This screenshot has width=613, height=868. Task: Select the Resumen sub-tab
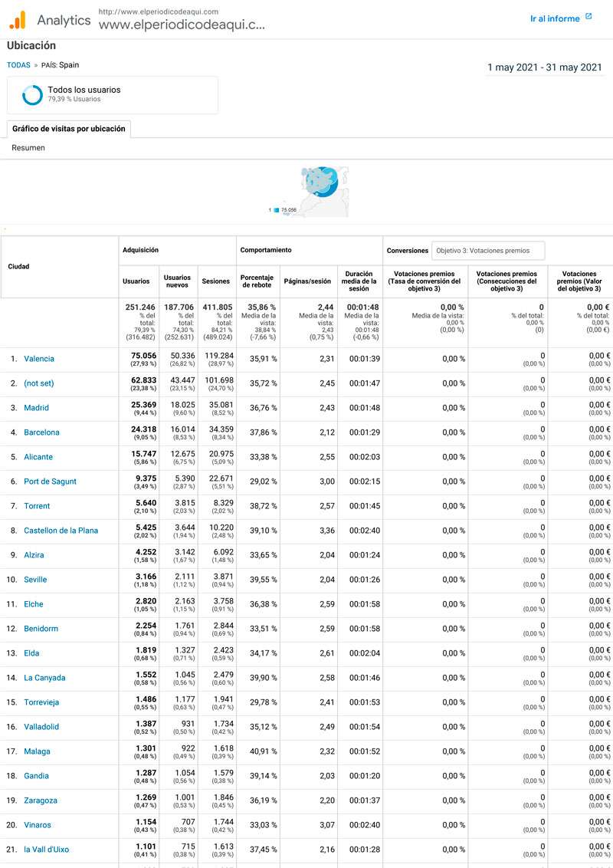[x=28, y=148]
